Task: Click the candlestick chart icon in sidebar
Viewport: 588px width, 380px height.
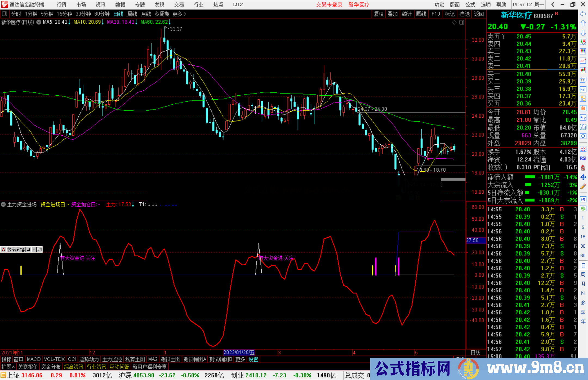Action: coord(583,70)
